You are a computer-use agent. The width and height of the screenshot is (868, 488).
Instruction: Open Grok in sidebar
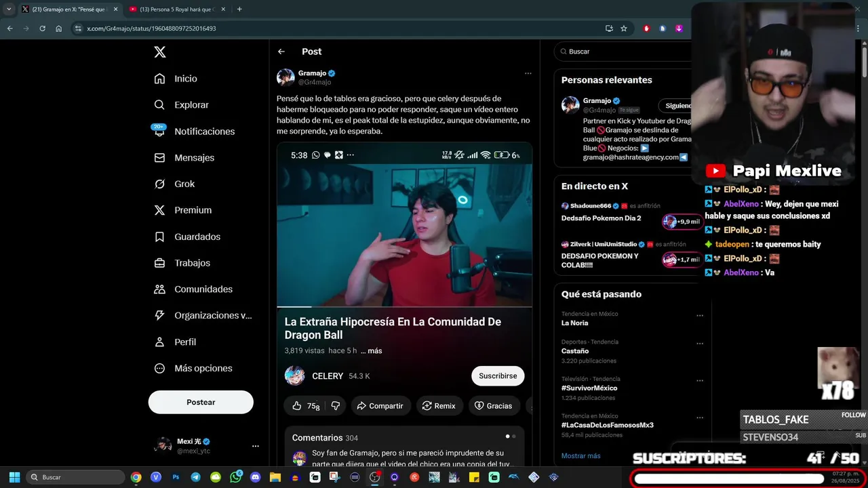175,184
